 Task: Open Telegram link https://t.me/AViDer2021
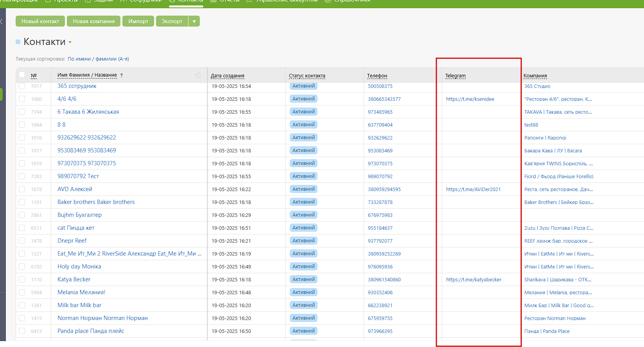point(474,190)
